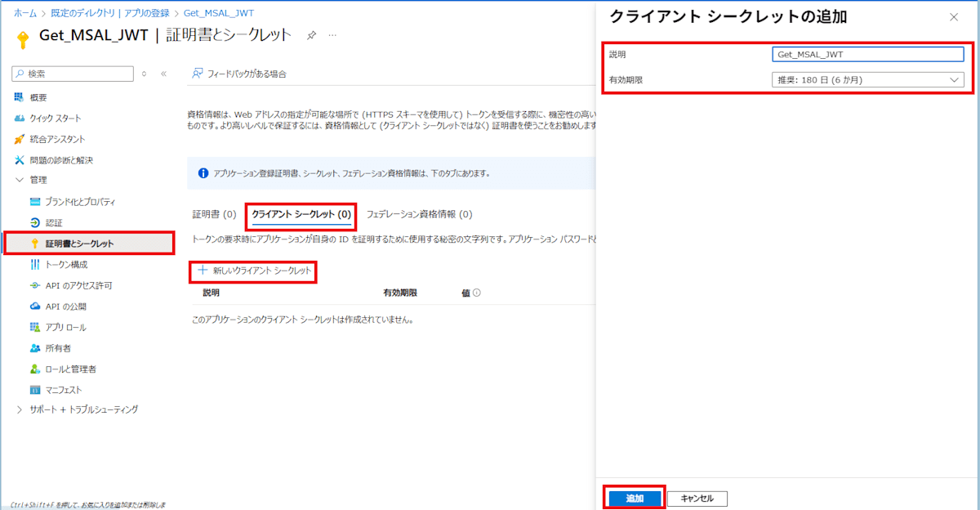This screenshot has height=510, width=980.
Task: Click the 問題の診断と解決 wrench icon
Action: [x=19, y=160]
